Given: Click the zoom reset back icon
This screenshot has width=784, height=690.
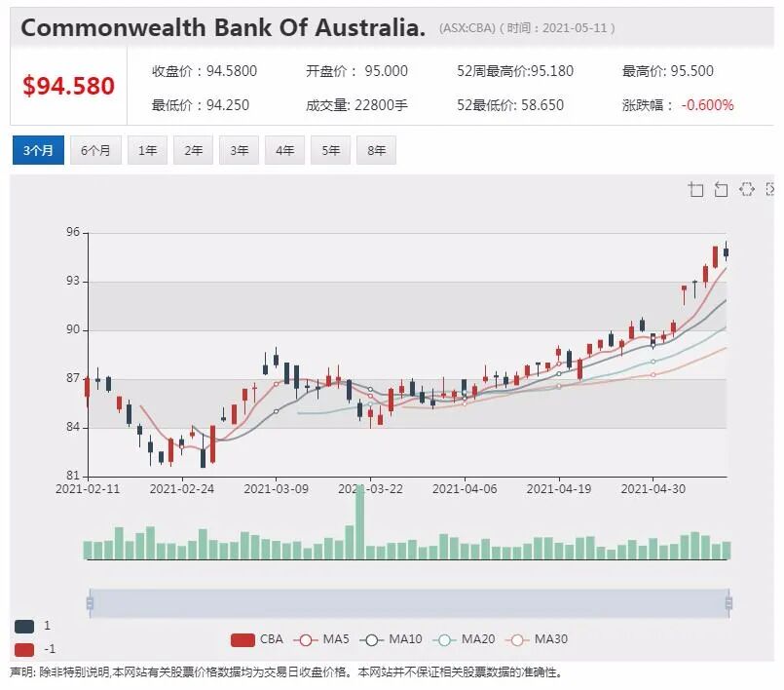Looking at the screenshot, I should (x=721, y=190).
